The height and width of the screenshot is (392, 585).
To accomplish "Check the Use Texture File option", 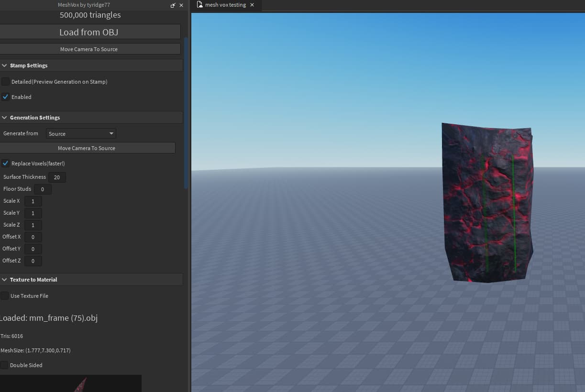I will click(4, 295).
